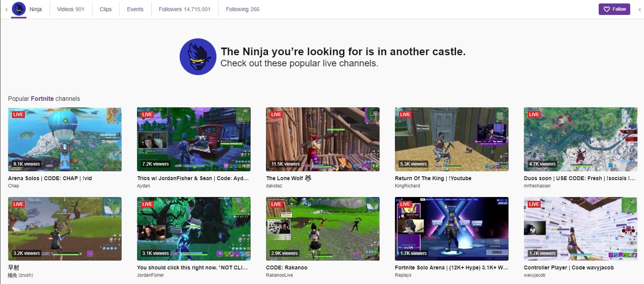Screen dimensions: 644x284
Task: Open mrfreshasian's live stream thumbnail
Action: pyautogui.click(x=581, y=139)
